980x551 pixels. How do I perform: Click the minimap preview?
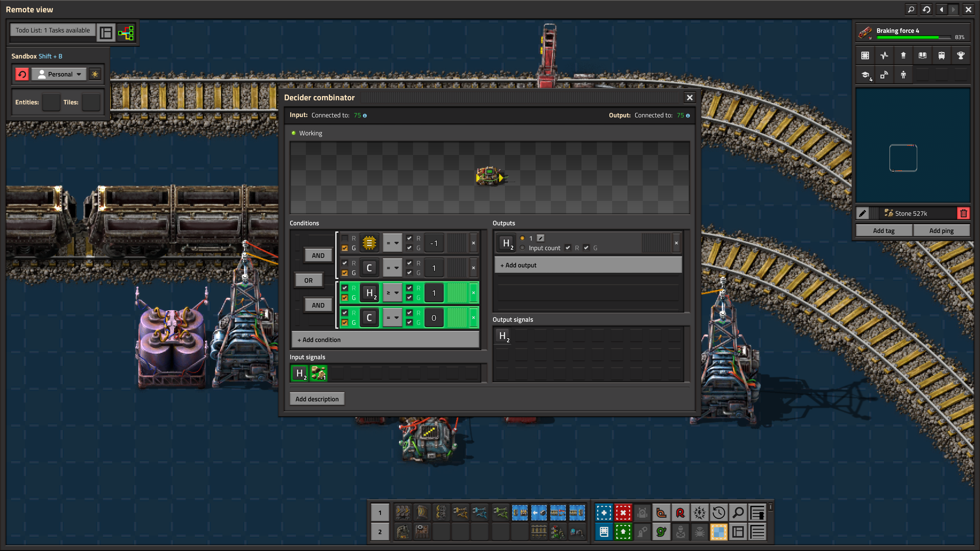tap(913, 145)
